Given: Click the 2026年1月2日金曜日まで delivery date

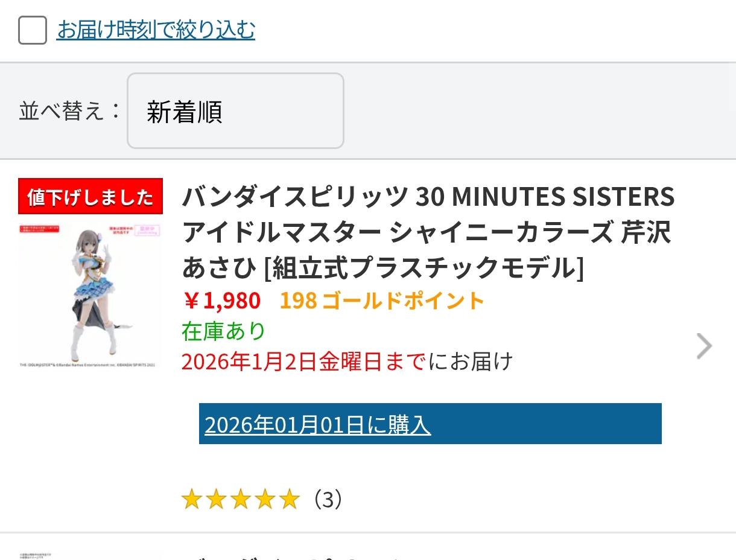Looking at the screenshot, I should tap(303, 361).
